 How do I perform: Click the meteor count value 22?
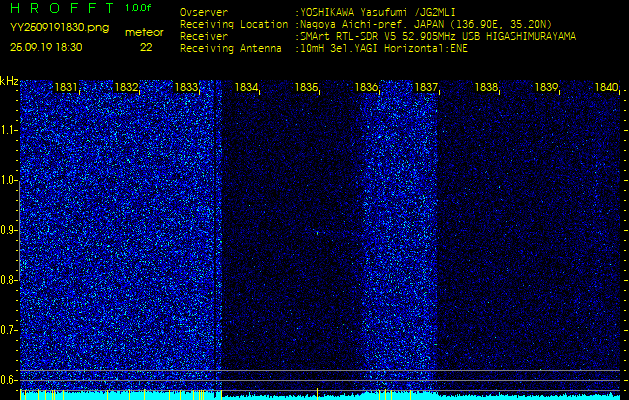[146, 47]
